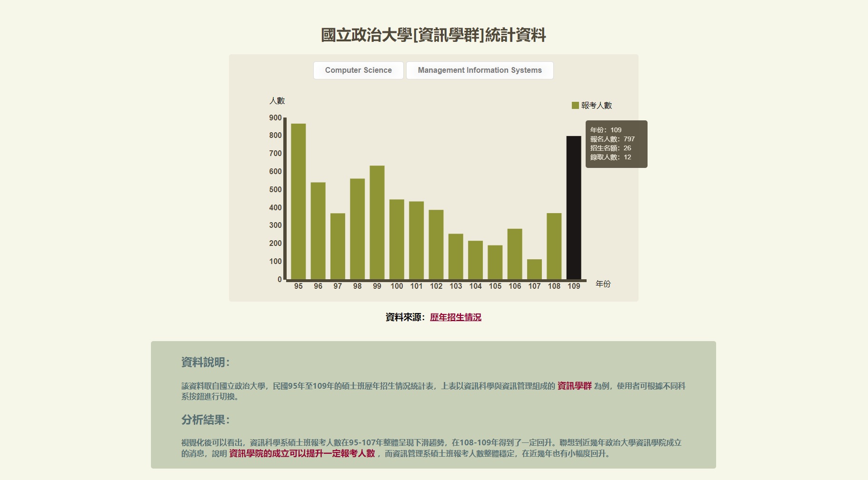Click the x-axis label 95

299,286
